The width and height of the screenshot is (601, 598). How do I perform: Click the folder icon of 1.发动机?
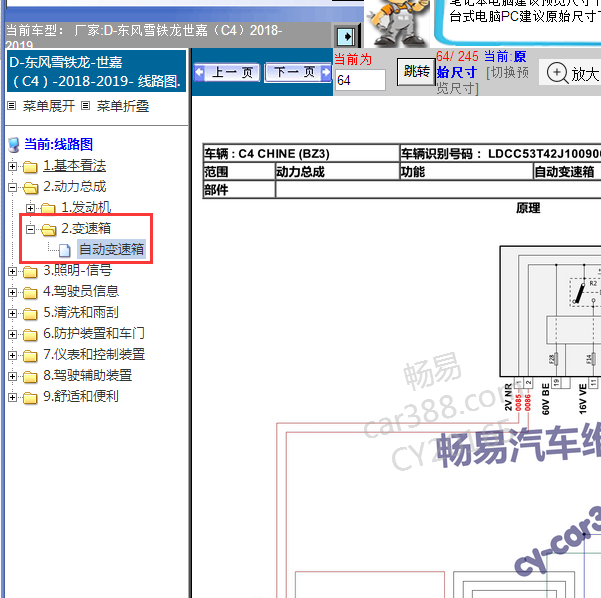tap(48, 209)
